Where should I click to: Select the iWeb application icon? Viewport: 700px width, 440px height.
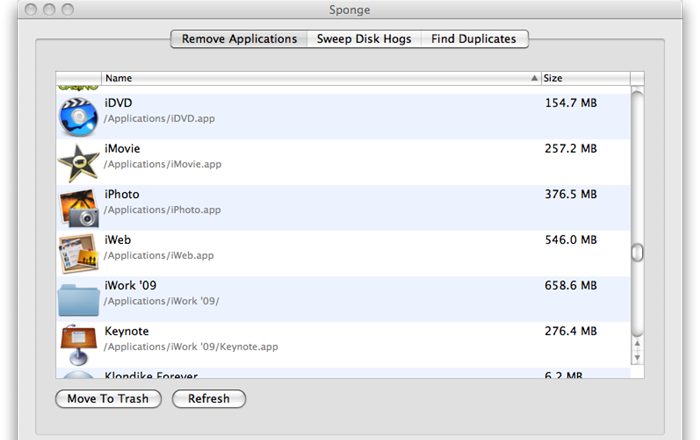tap(79, 253)
